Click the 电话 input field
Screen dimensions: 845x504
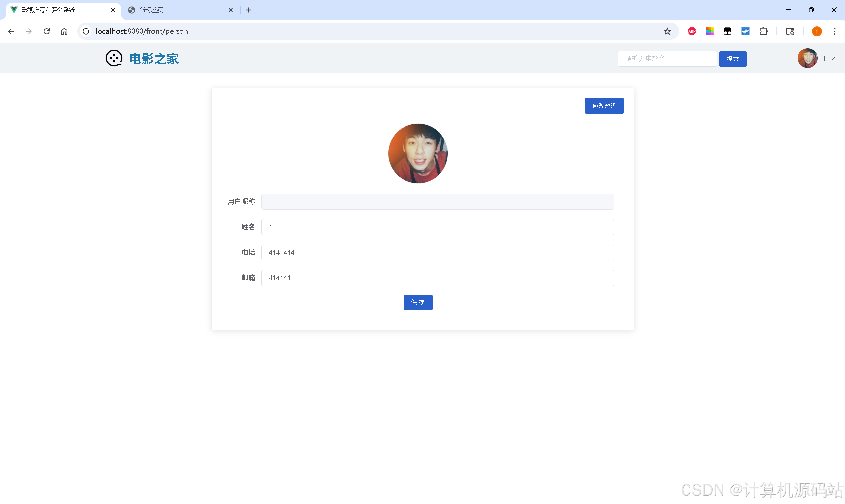[437, 252]
